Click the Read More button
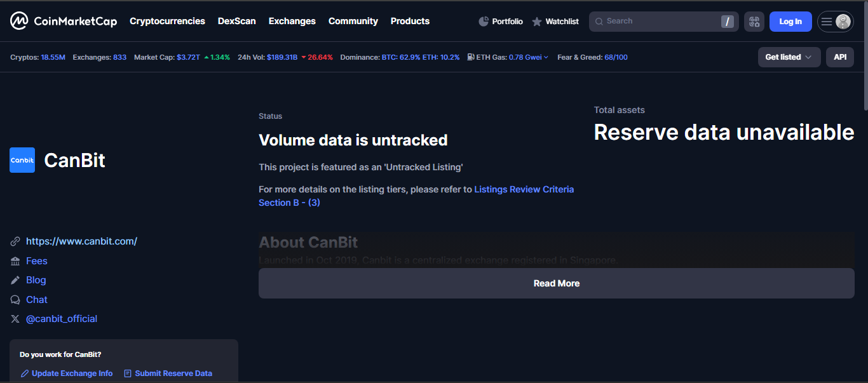 click(x=557, y=283)
